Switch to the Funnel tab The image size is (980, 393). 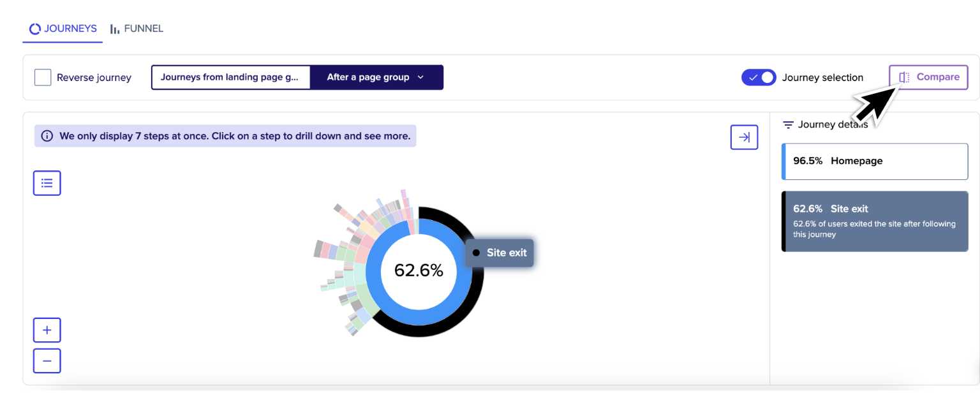tap(137, 29)
